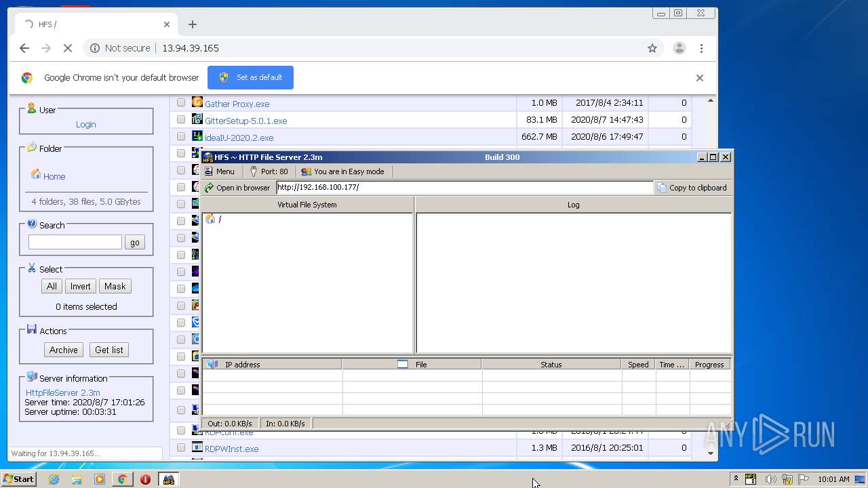Image resolution: width=868 pixels, height=488 pixels.
Task: Open the Chrome profile avatar icon
Action: pyautogui.click(x=679, y=48)
